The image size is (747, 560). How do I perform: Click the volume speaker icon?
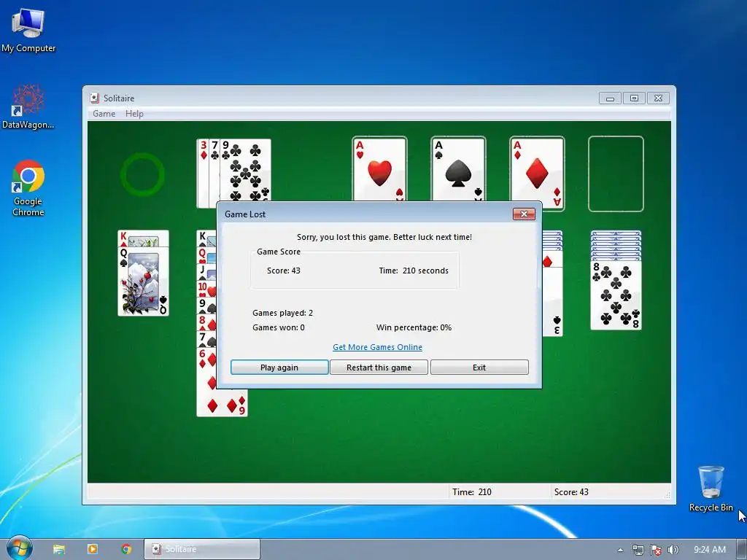[673, 550]
